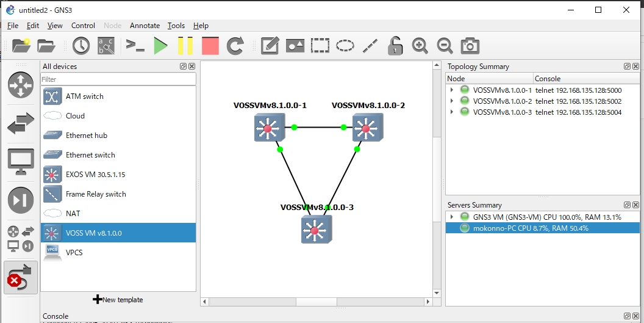Toggle show interface labels icon
The width and height of the screenshot is (644, 323).
pos(106,46)
